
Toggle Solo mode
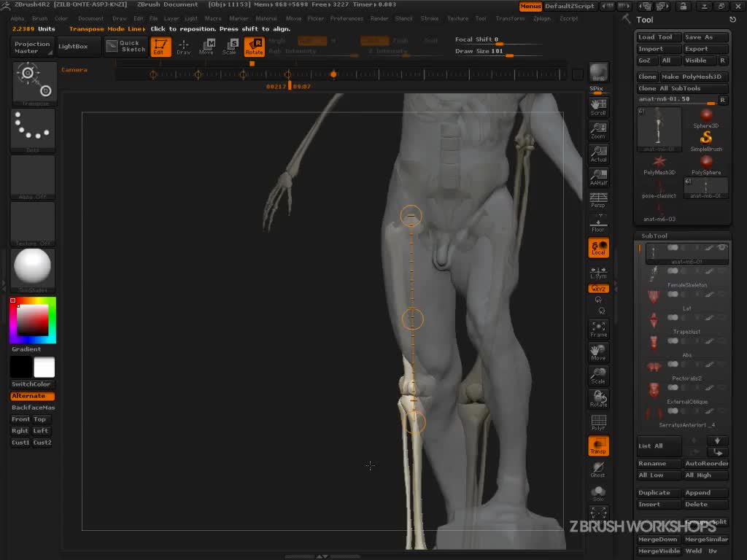pyautogui.click(x=598, y=493)
